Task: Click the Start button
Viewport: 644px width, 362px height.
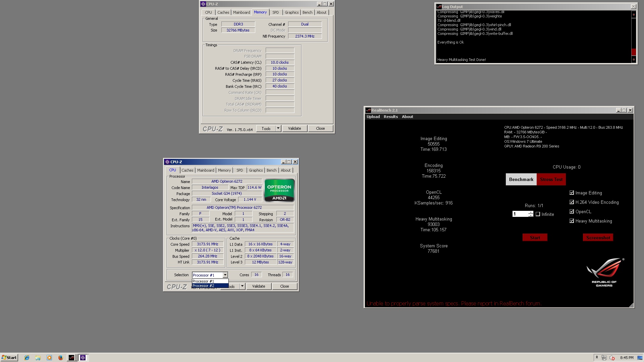Action: 9,358
